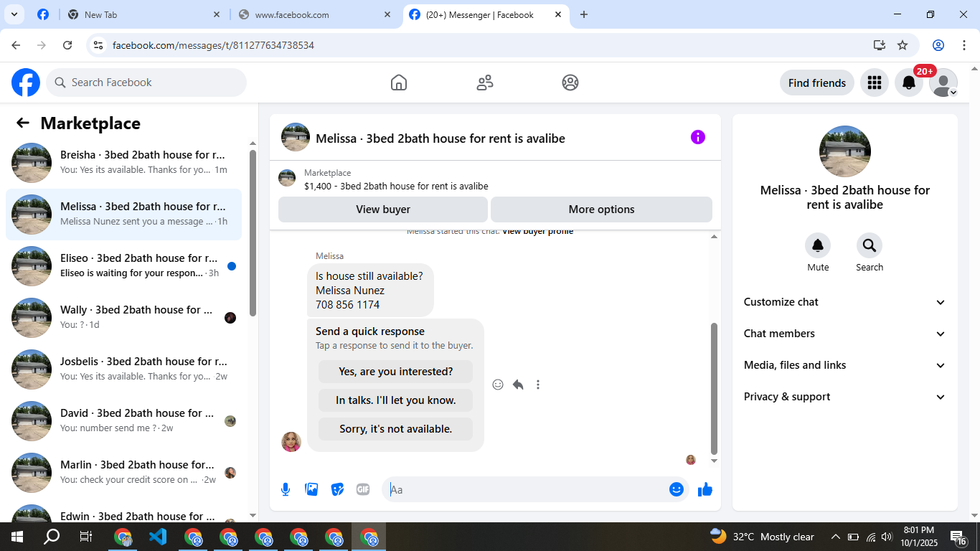Send a thumbs up like
980x551 pixels.
(705, 489)
